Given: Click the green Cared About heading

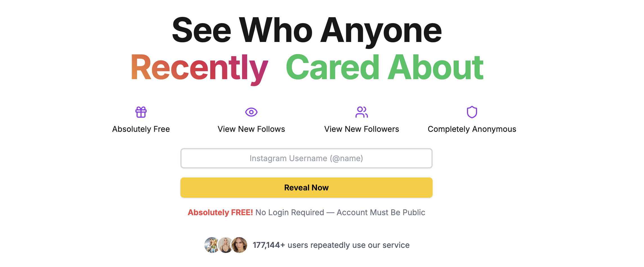Looking at the screenshot, I should point(384,68).
